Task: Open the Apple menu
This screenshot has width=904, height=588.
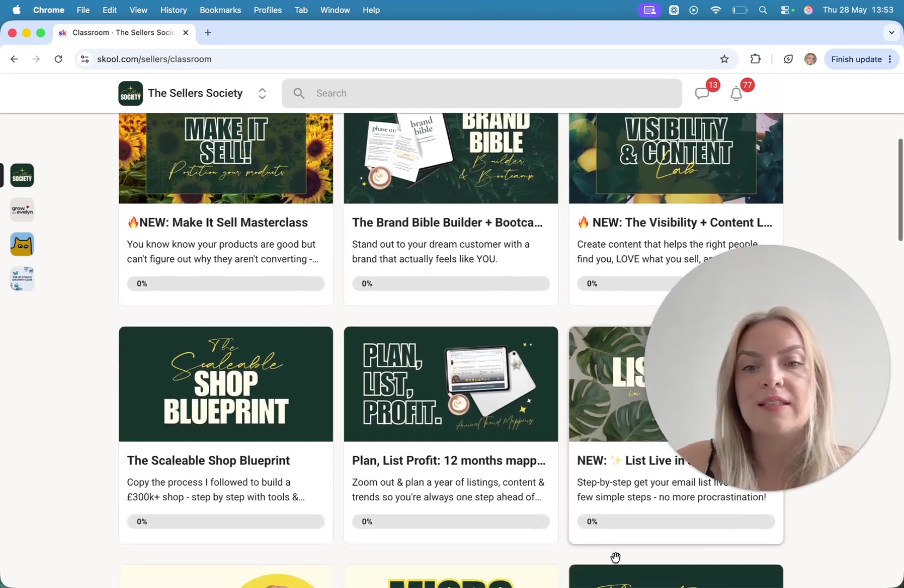Action: [16, 10]
